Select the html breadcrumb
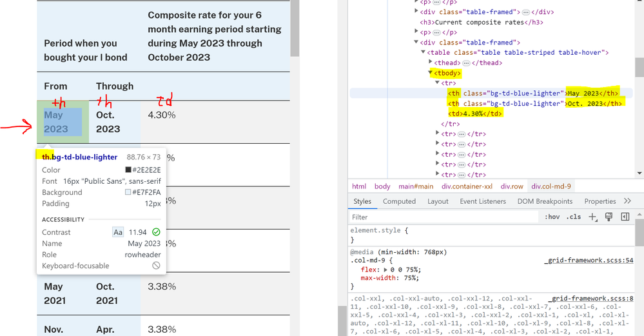This screenshot has width=644, height=336. point(359,186)
